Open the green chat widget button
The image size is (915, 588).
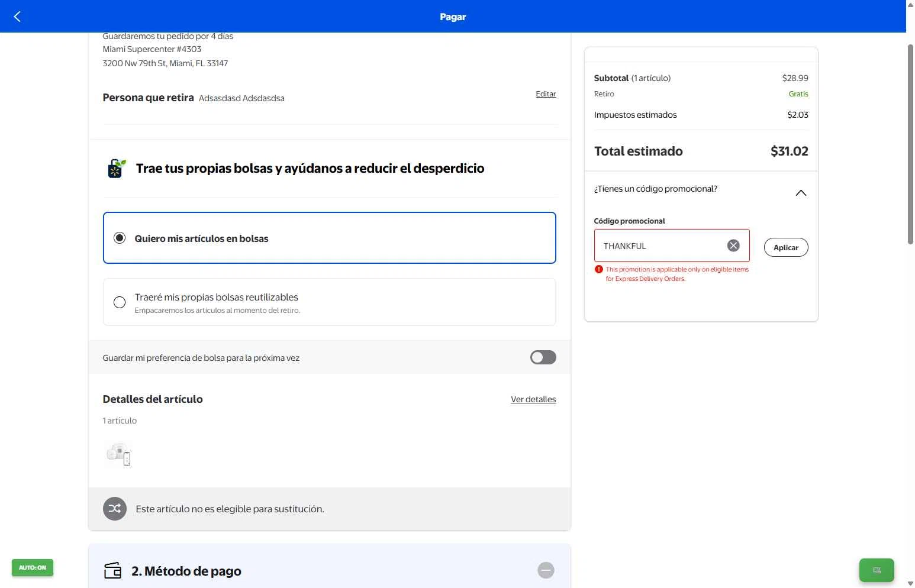tap(877, 570)
